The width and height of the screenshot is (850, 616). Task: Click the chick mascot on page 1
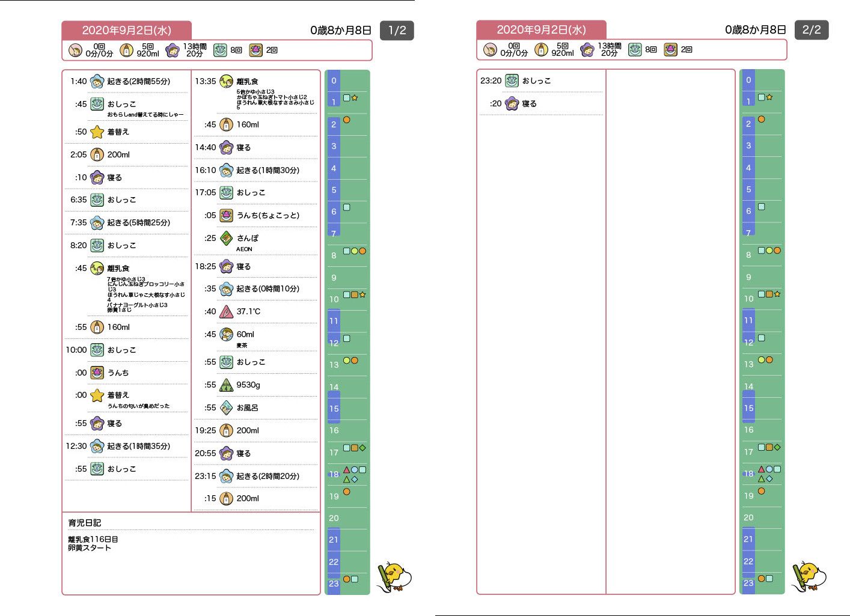394,577
